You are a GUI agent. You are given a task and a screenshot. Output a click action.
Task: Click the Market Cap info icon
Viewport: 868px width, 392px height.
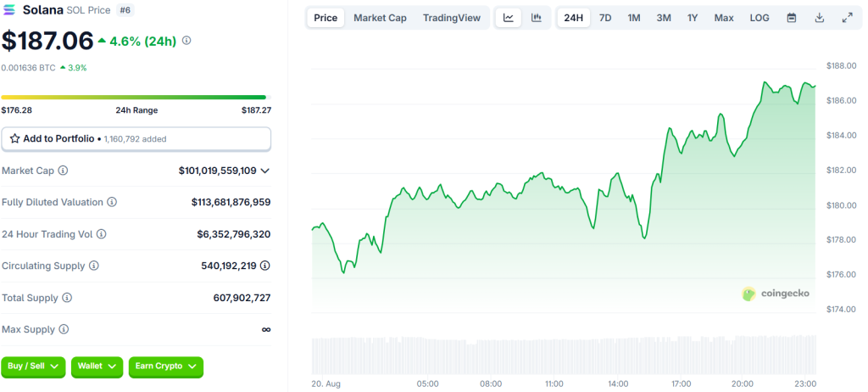click(x=63, y=171)
